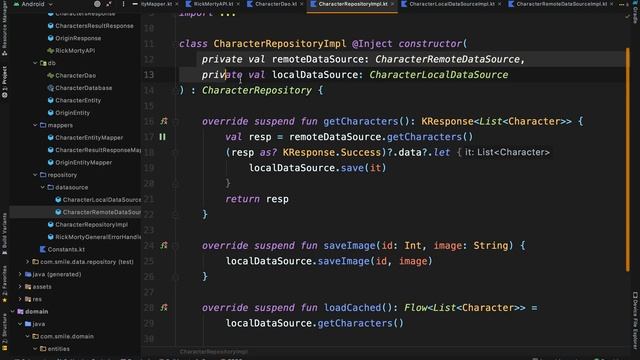Expand the java (generated) folder
640x360 pixels.
coord(20,274)
